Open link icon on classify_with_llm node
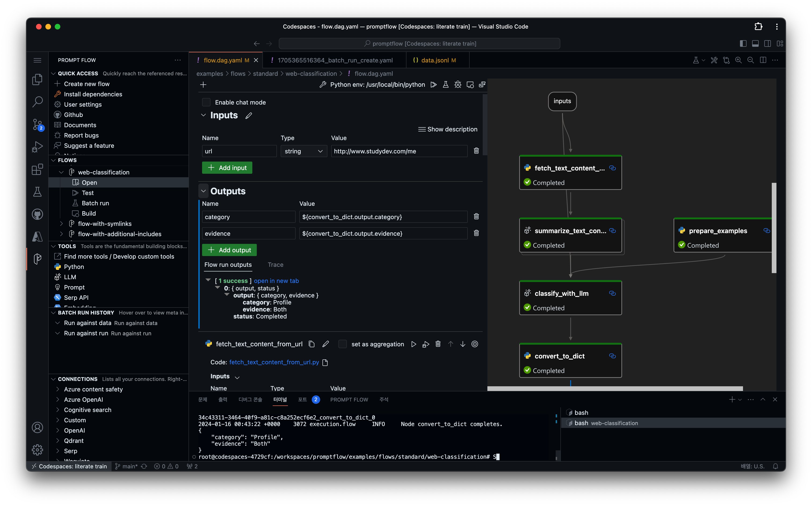The height and width of the screenshot is (506, 812). (612, 293)
